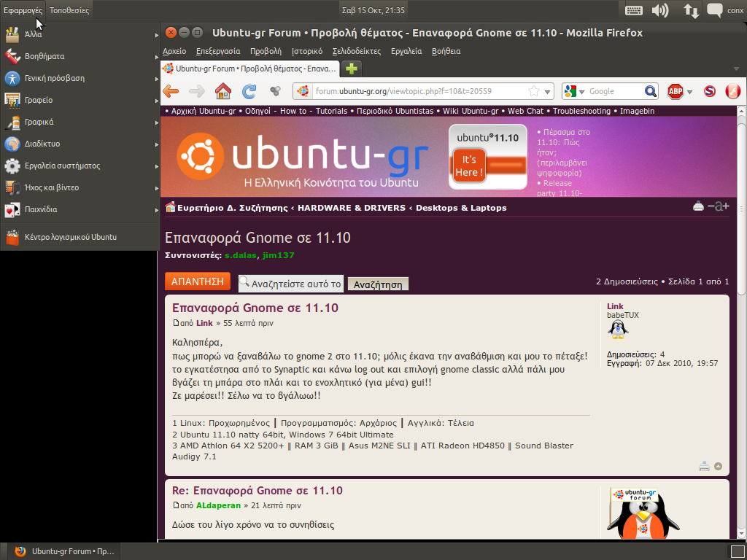Open the address bar history dropdown
747x560 pixels.
pos(547,91)
